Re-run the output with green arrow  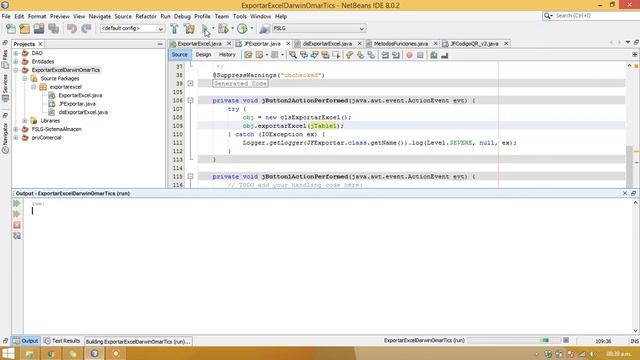(x=17, y=203)
